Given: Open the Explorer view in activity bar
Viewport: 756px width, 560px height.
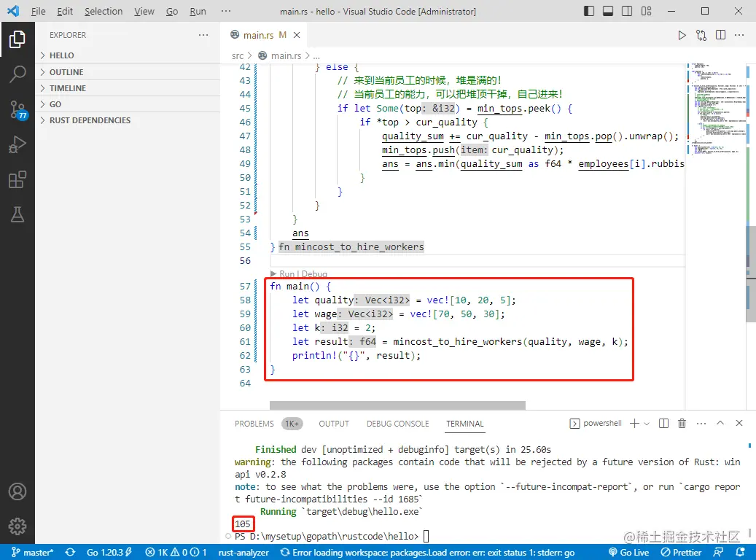Looking at the screenshot, I should 17,39.
